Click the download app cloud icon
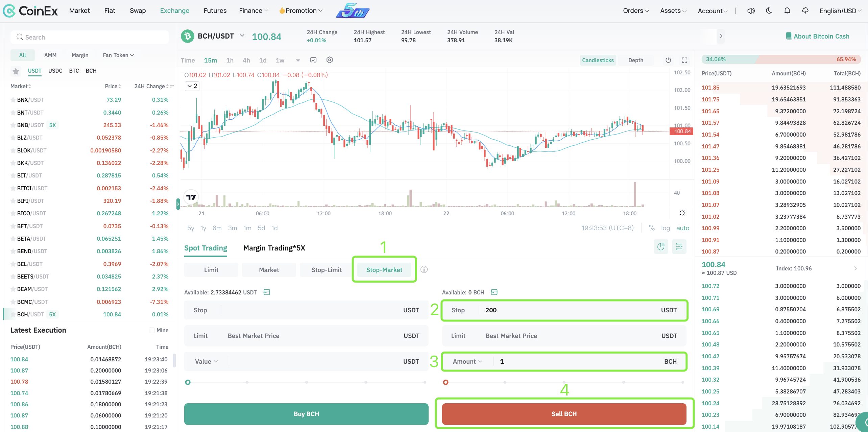868x432 pixels. (805, 11)
